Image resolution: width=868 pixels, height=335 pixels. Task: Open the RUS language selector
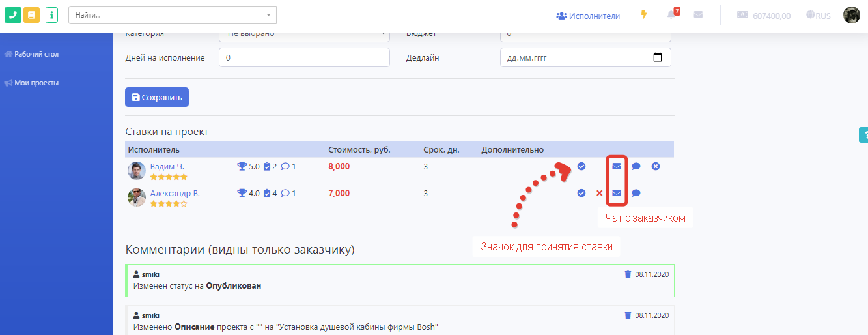click(x=818, y=16)
